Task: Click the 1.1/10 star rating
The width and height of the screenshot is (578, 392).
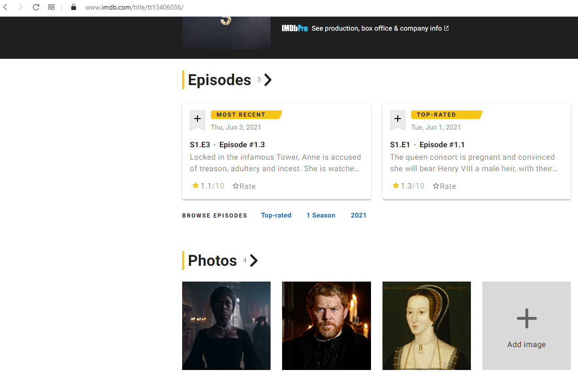Action: pyautogui.click(x=208, y=185)
